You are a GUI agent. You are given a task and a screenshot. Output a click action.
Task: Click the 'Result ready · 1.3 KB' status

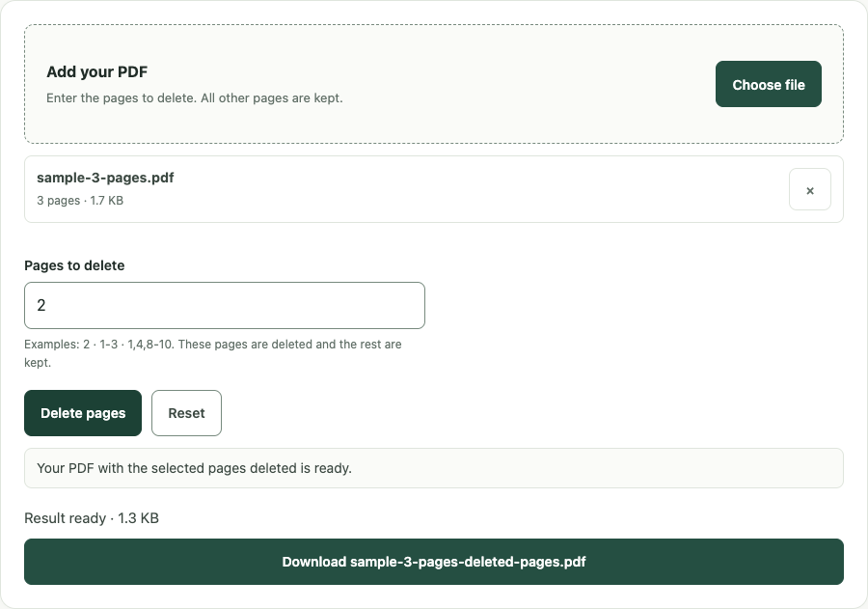92,518
